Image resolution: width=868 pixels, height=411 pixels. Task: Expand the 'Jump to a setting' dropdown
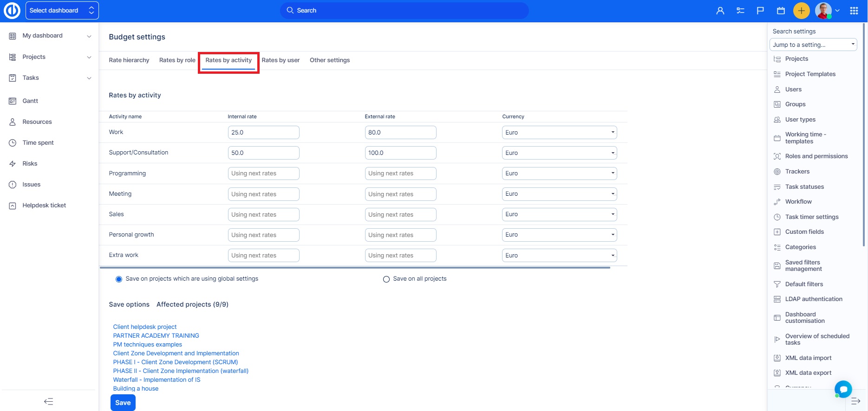813,45
